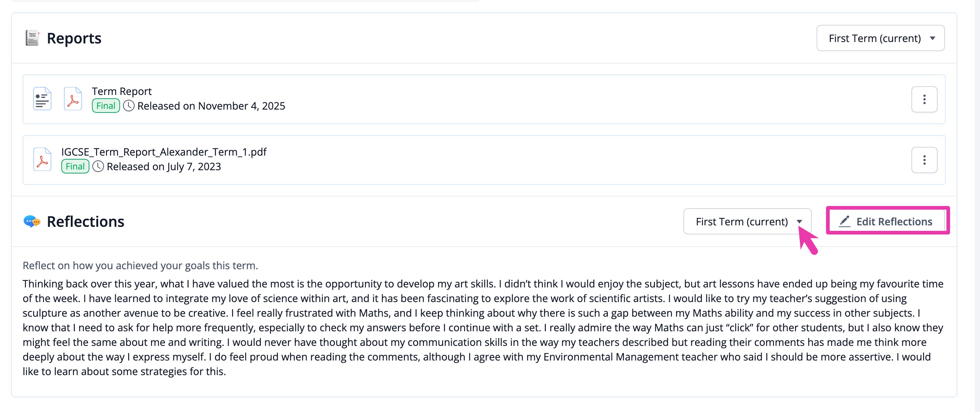Open the Term Report PDF icon
Screen dimensions: 980x412
pyautogui.click(x=73, y=99)
